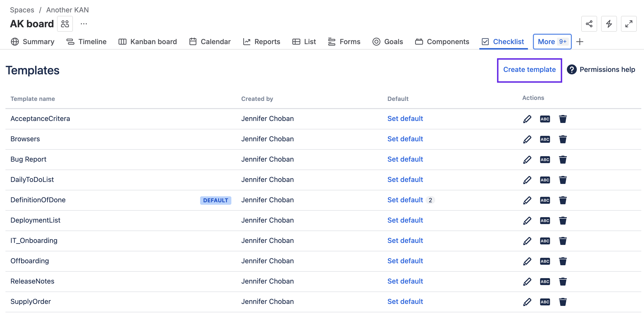Switch to the Kanban board tab
The width and height of the screenshot is (644, 322).
point(148,42)
